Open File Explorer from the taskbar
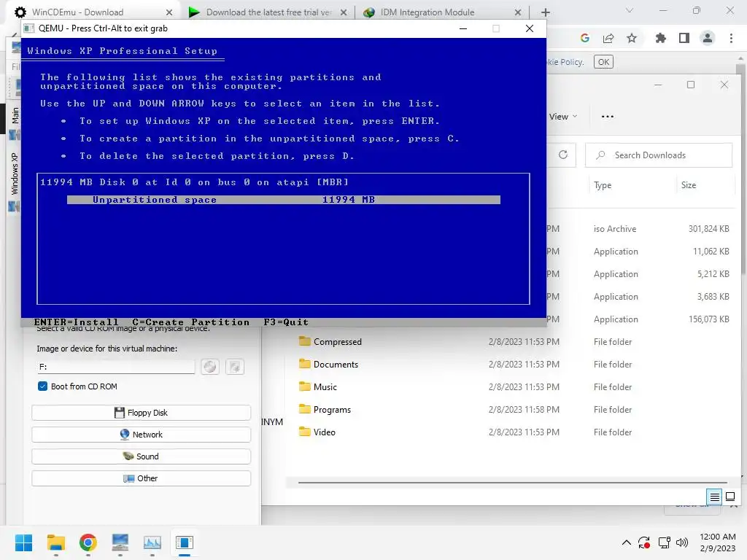Screen dimensions: 747x560 click(x=55, y=542)
